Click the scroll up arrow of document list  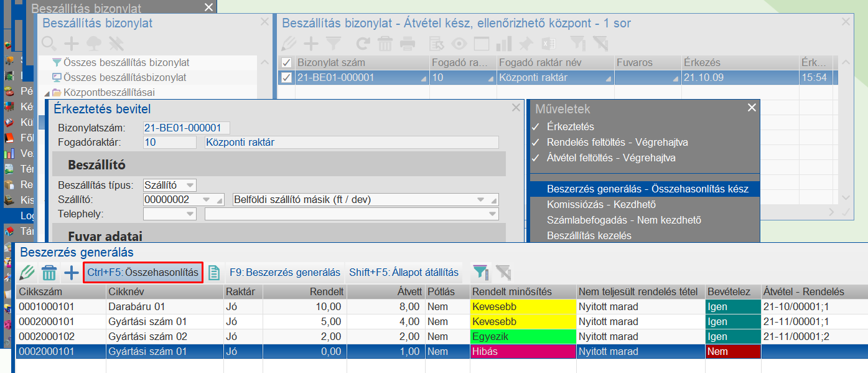(x=846, y=64)
